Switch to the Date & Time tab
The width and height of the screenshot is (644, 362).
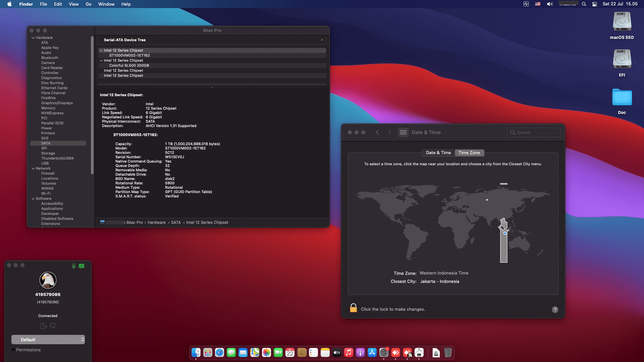(438, 153)
